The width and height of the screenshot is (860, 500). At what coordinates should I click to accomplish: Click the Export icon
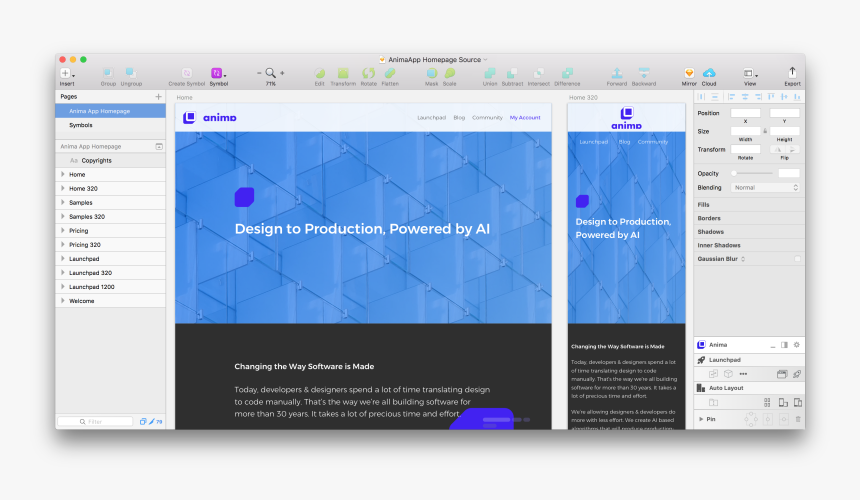[792, 73]
